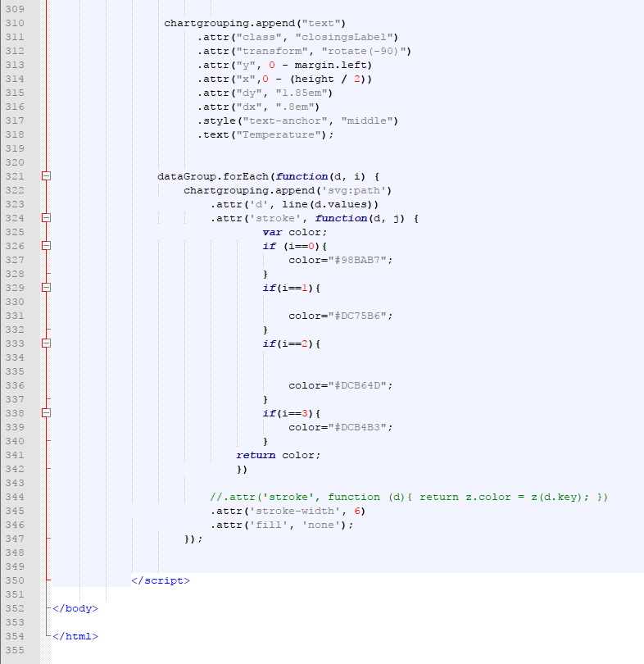Click the color value "#98BAB7"

(357, 260)
